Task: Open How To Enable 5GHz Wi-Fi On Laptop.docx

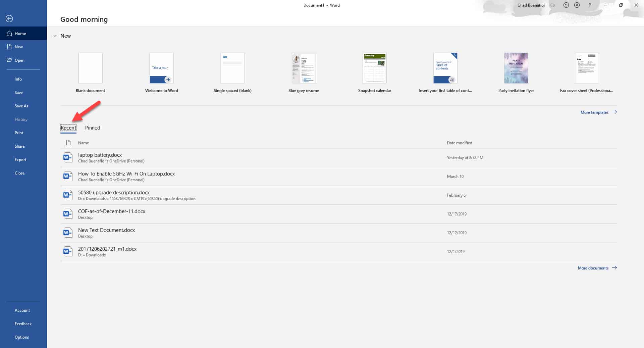Action: point(126,174)
